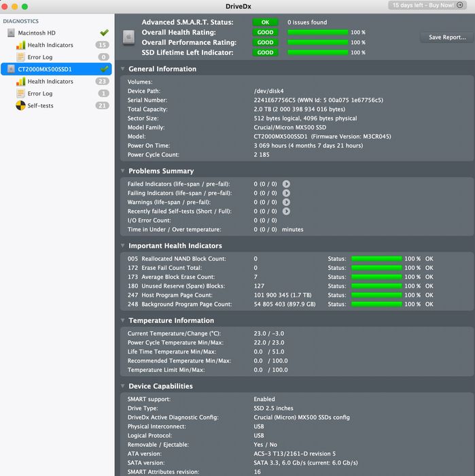475x476 pixels.
Task: Select CT2000MX500SSD1 drive in sidebar
Action: (x=56, y=69)
